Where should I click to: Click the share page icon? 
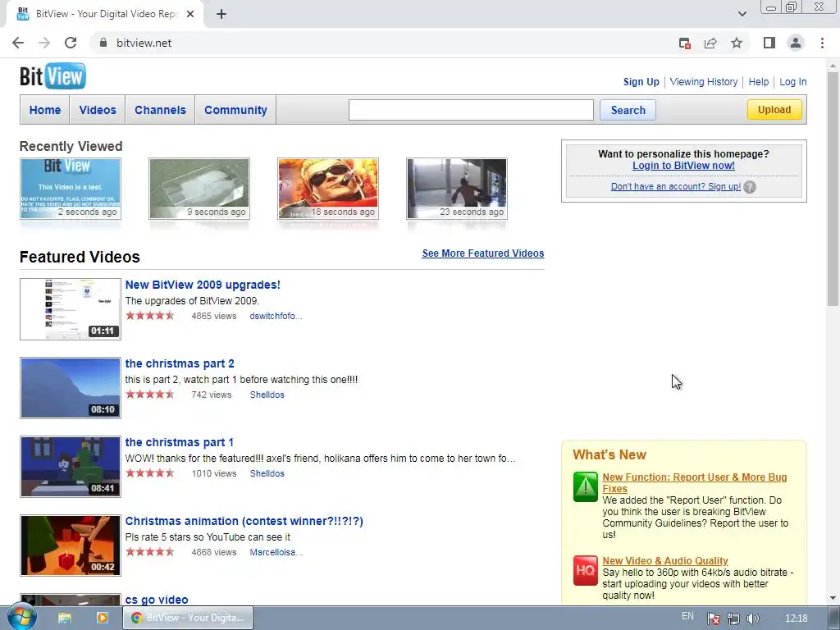710,43
